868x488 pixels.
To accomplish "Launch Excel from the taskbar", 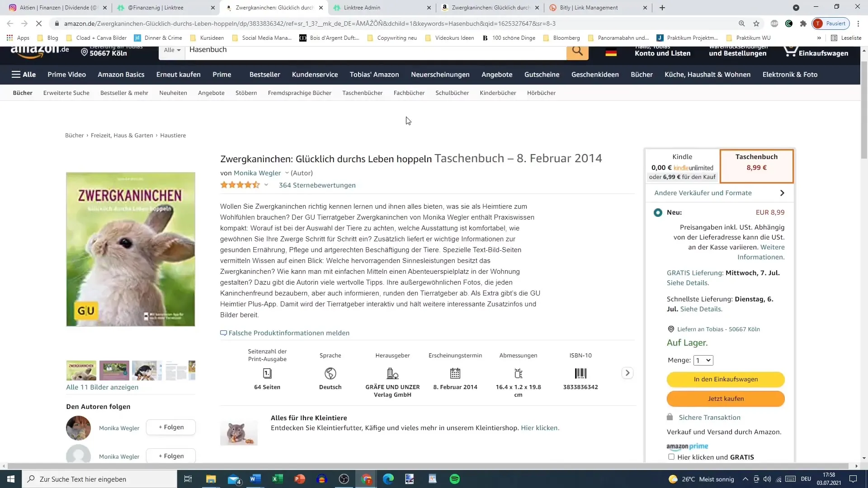I will click(277, 479).
